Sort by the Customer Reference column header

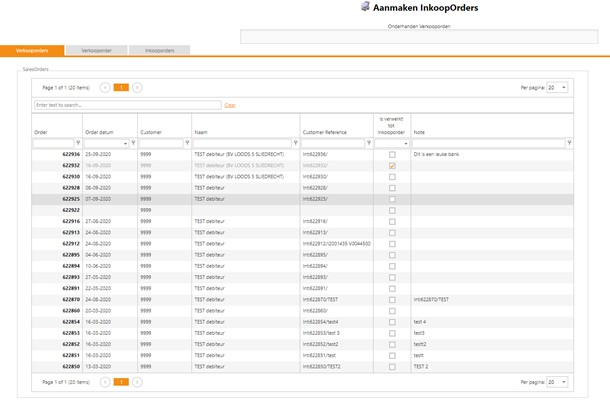324,132
